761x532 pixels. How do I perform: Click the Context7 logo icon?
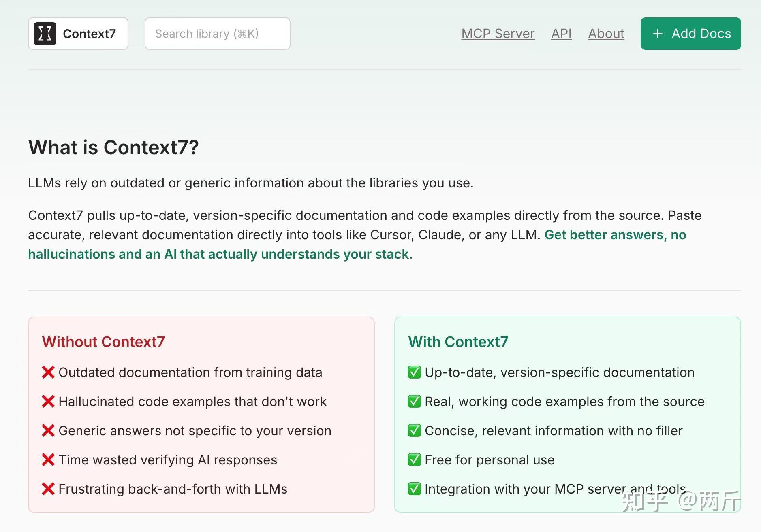tap(45, 34)
